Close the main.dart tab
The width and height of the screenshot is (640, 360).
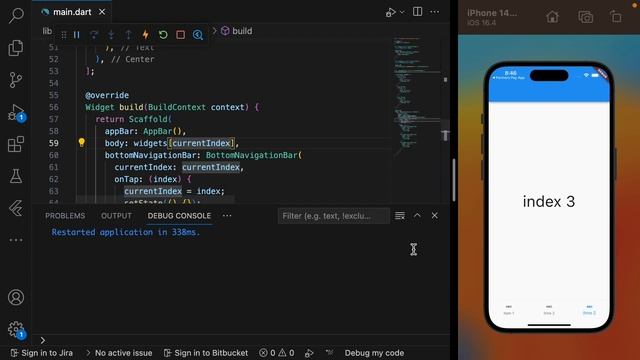pos(102,12)
